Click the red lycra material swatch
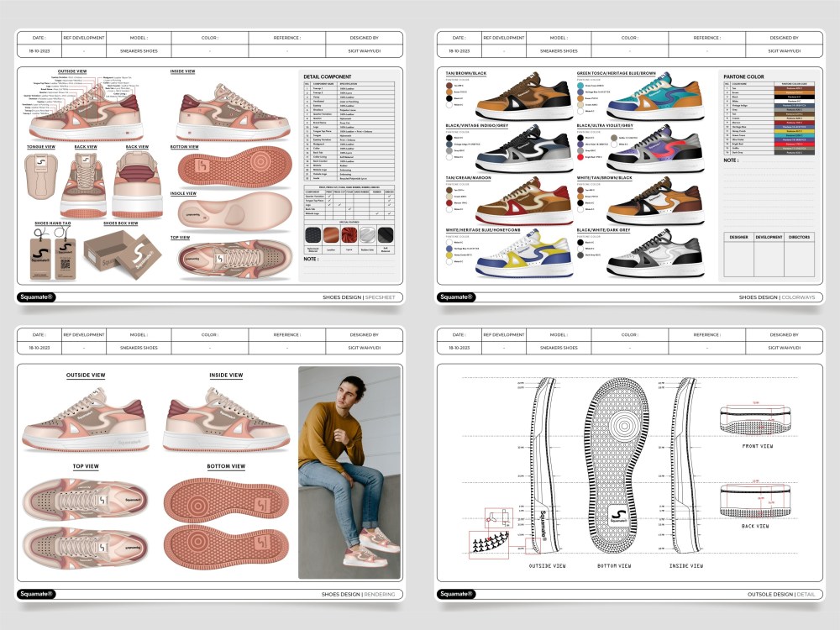This screenshot has height=630, width=840. [x=349, y=234]
